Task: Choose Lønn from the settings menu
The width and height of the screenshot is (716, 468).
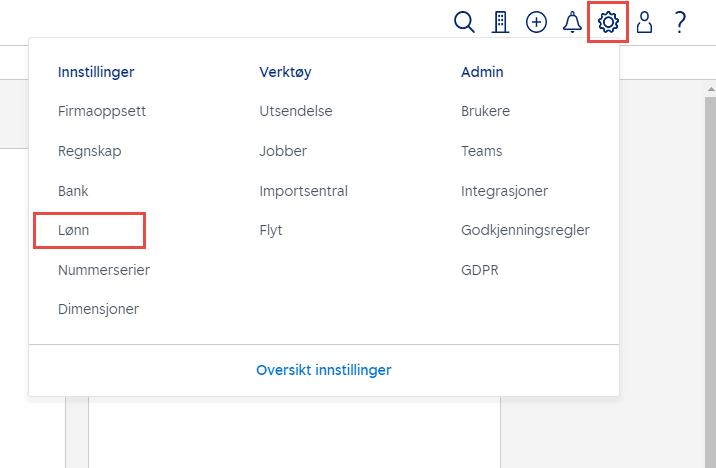Action: tap(75, 230)
